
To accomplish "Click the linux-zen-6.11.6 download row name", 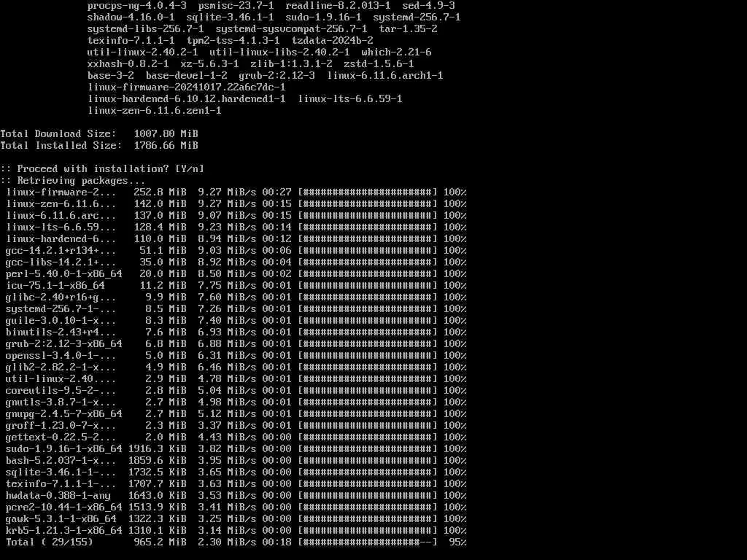I will point(61,204).
